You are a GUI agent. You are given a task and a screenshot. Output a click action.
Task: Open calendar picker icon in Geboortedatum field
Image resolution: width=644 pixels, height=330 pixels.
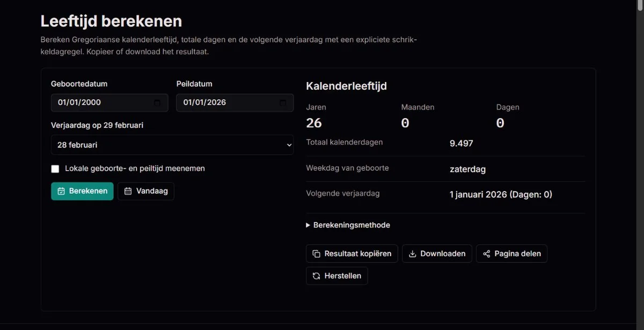(x=157, y=102)
